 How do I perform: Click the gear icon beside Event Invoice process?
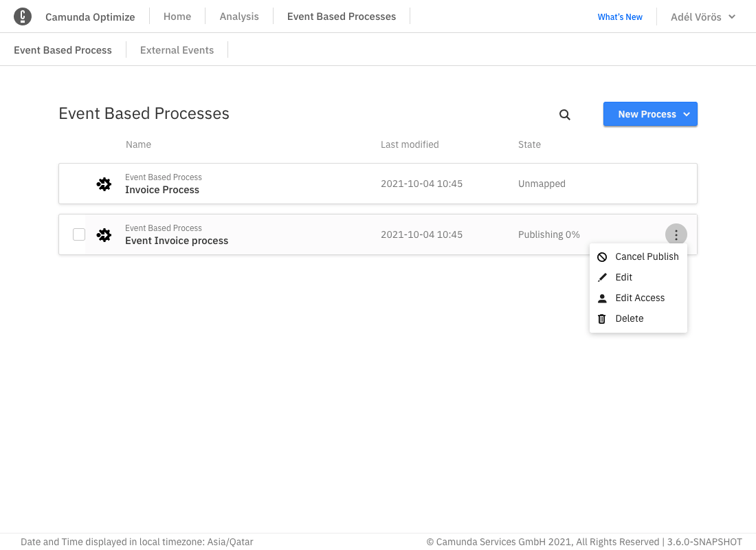coord(104,234)
